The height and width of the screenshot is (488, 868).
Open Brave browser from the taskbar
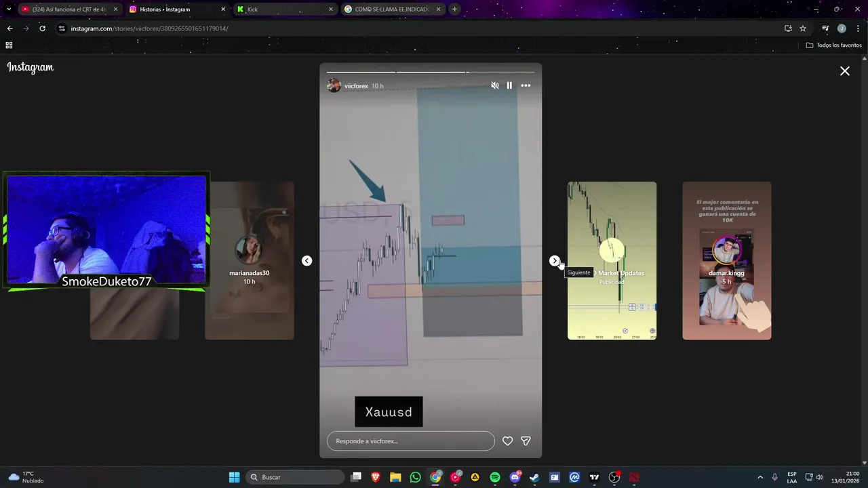376,477
